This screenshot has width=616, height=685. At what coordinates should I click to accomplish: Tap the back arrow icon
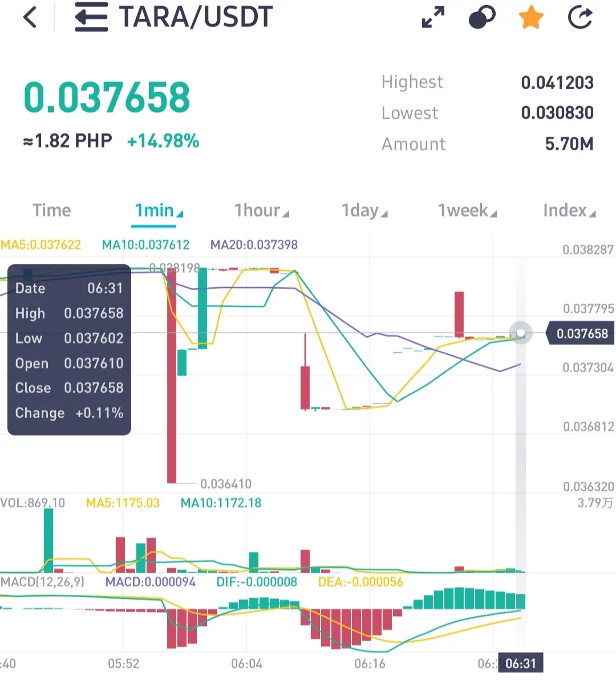[x=30, y=17]
